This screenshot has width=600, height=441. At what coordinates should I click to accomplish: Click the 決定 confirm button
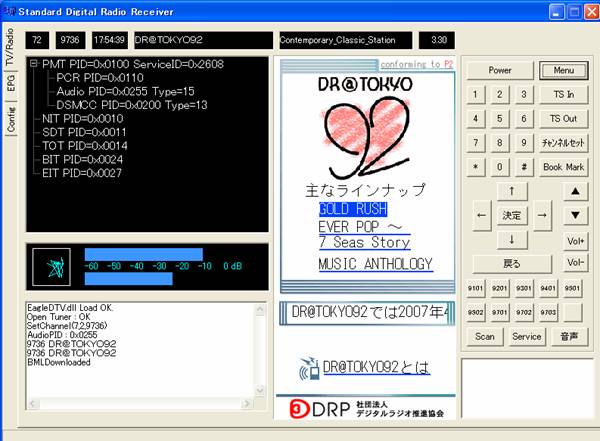click(512, 215)
